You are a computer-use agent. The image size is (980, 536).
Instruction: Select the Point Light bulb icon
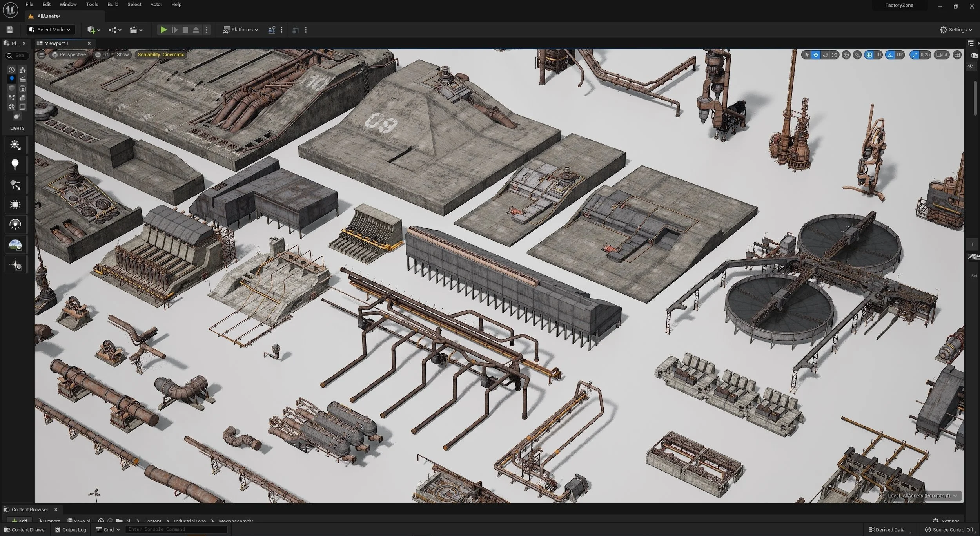click(x=15, y=165)
